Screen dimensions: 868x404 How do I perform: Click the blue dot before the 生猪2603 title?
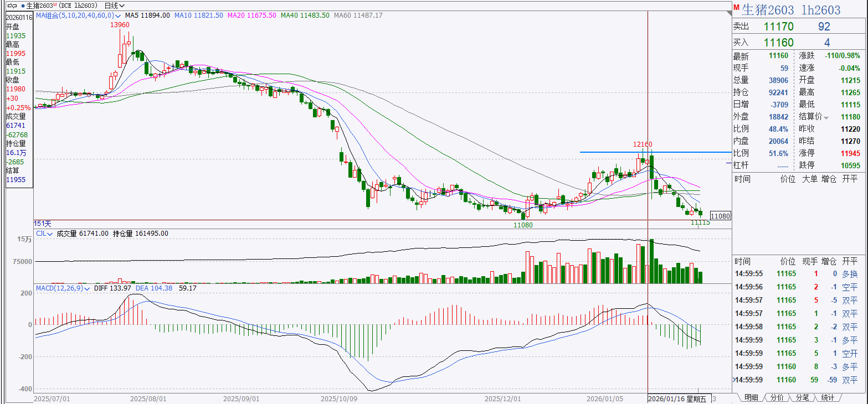coord(23,6)
